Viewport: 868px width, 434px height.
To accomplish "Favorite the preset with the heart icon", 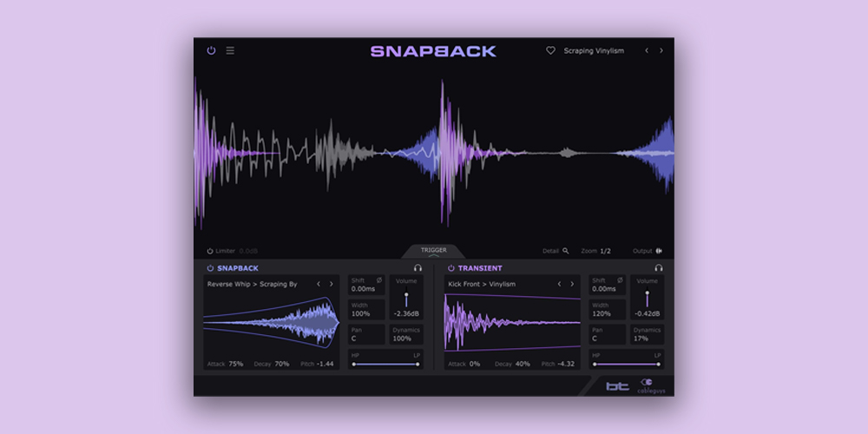I will (x=550, y=50).
